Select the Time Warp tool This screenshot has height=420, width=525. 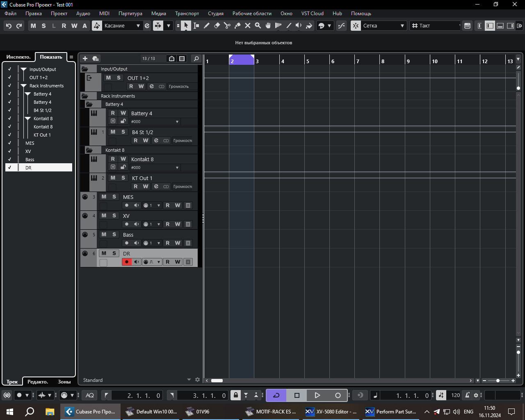[278, 26]
